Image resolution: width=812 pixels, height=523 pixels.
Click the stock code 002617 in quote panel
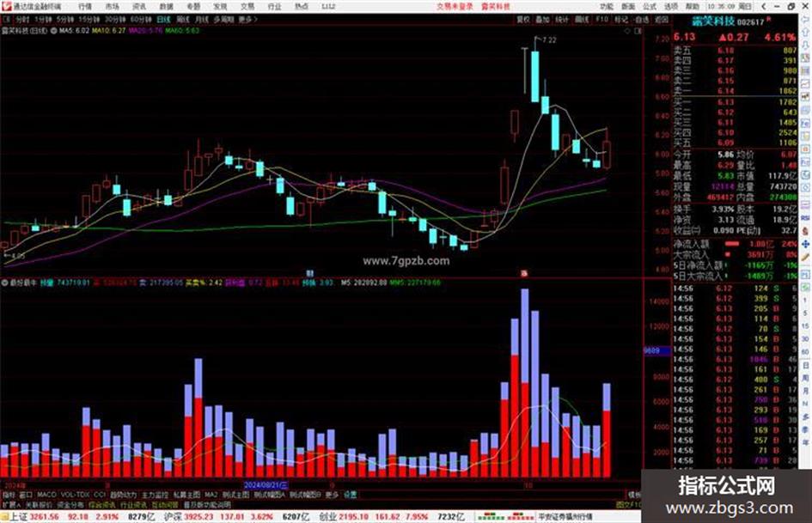click(x=751, y=21)
